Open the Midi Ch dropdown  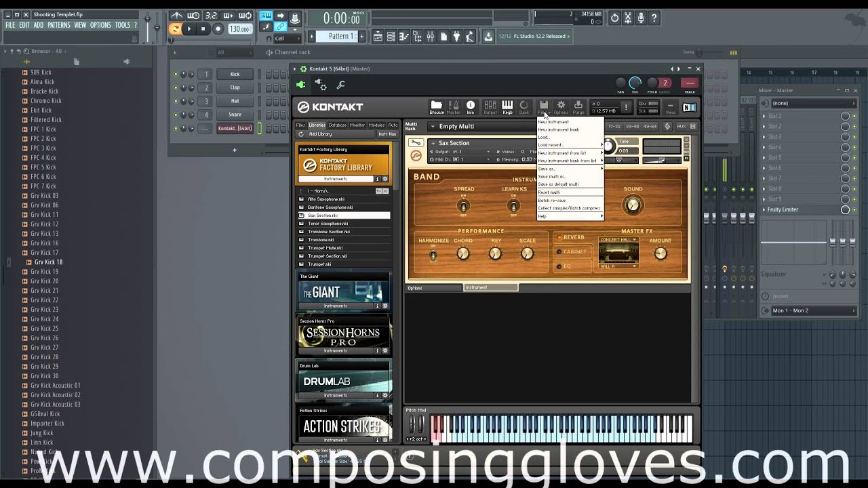tap(460, 159)
